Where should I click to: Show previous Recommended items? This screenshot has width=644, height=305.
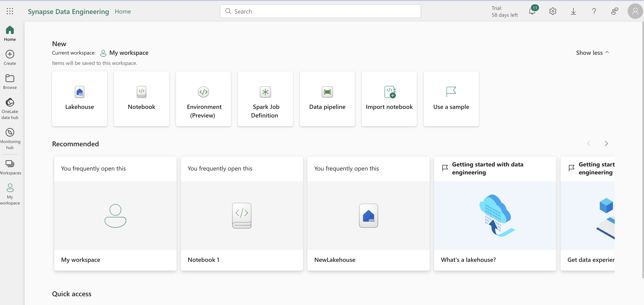[x=589, y=143]
